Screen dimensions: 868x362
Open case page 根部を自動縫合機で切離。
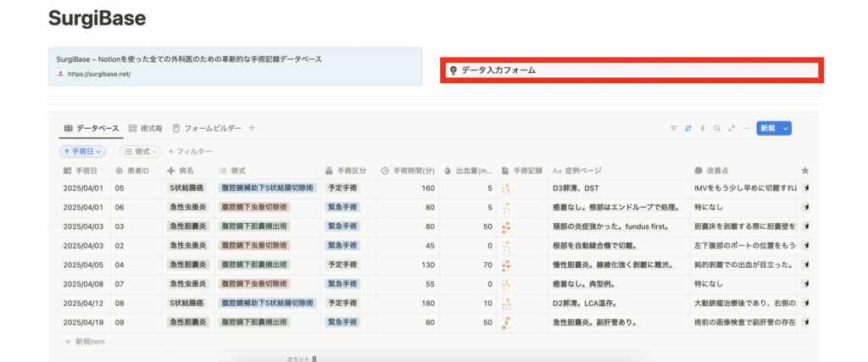[596, 245]
